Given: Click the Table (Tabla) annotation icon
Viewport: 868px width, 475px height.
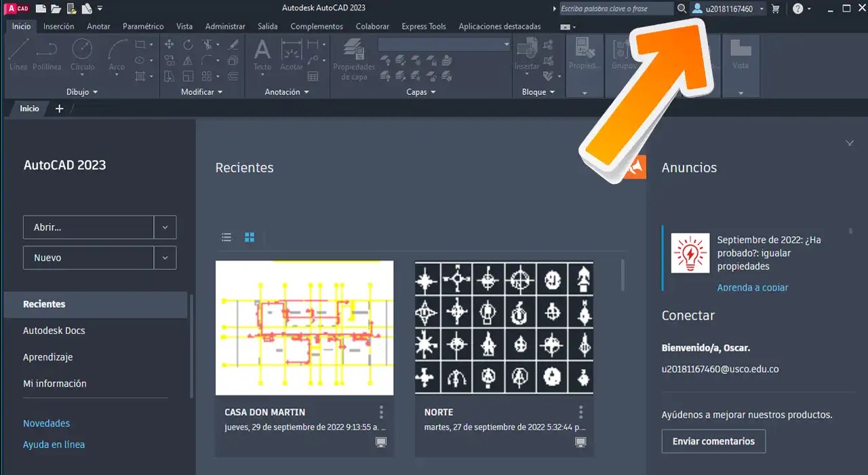Looking at the screenshot, I should point(313,76).
